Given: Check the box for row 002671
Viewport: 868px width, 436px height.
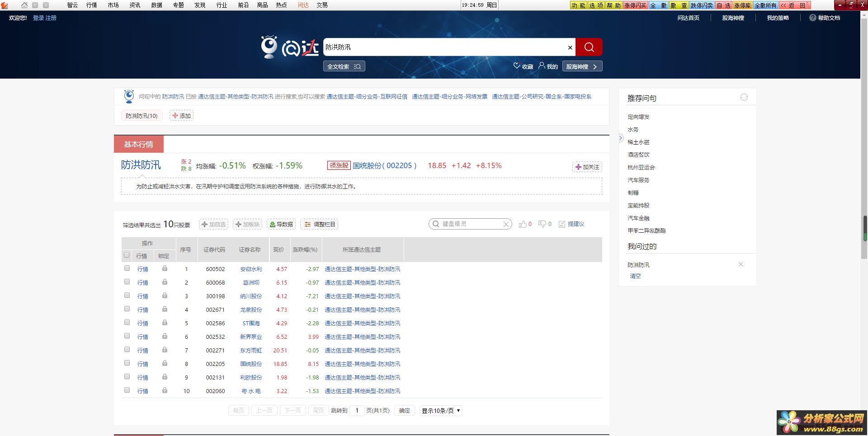Looking at the screenshot, I should click(127, 309).
